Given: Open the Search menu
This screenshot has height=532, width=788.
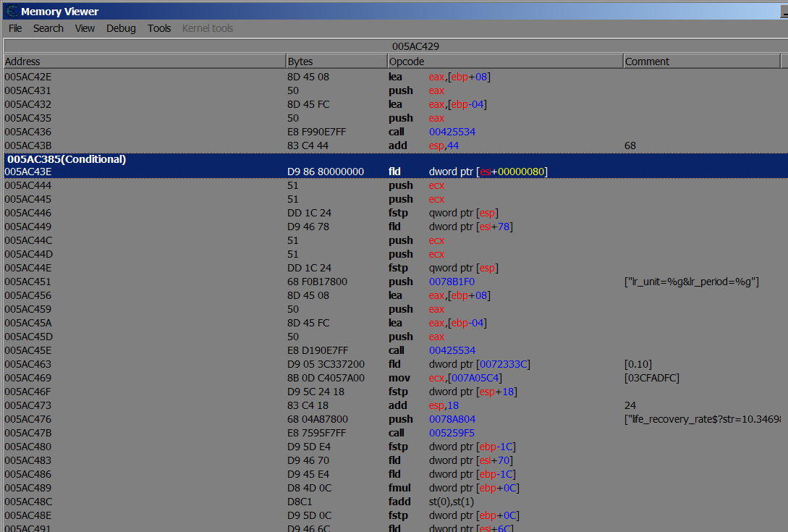Looking at the screenshot, I should [x=48, y=28].
